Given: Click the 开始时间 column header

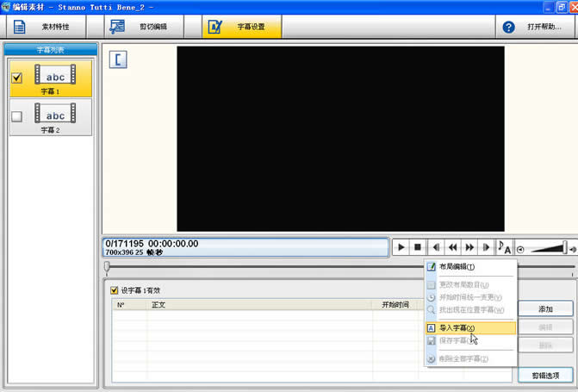Looking at the screenshot, I should pyautogui.click(x=395, y=305).
